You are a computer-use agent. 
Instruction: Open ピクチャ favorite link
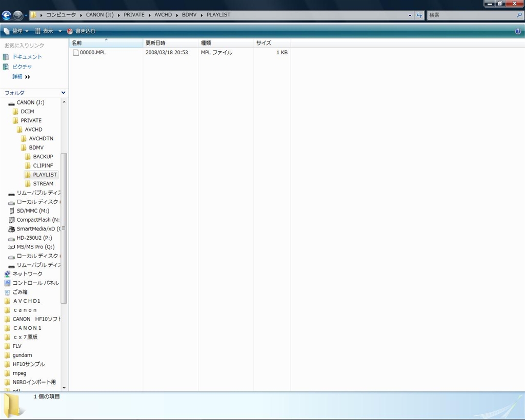[x=22, y=67]
